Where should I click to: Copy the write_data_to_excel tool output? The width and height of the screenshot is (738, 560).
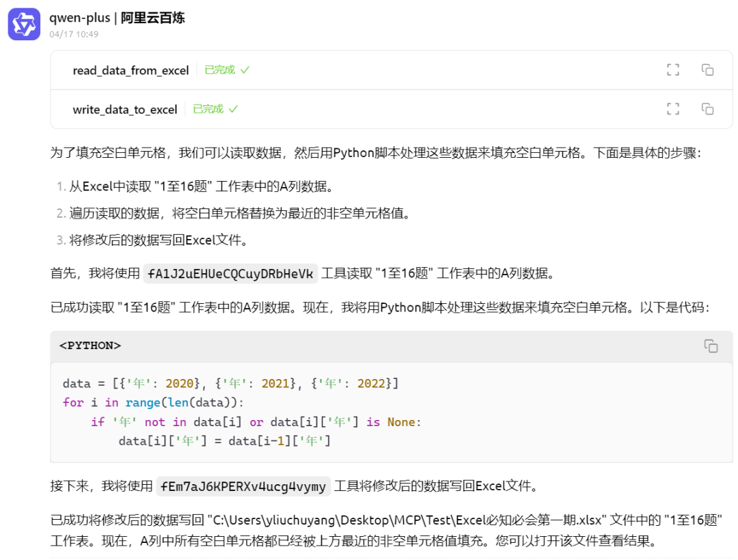(707, 109)
